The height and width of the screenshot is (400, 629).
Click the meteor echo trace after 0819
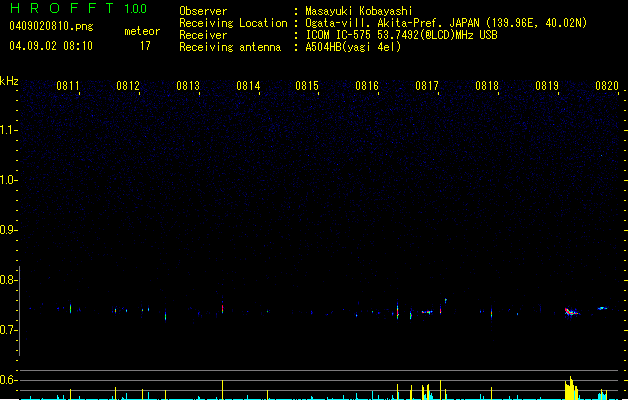pyautogui.click(x=572, y=312)
